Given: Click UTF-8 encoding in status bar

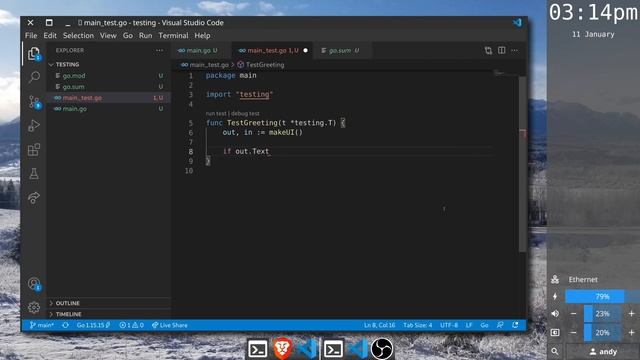Looking at the screenshot, I should pos(449,325).
